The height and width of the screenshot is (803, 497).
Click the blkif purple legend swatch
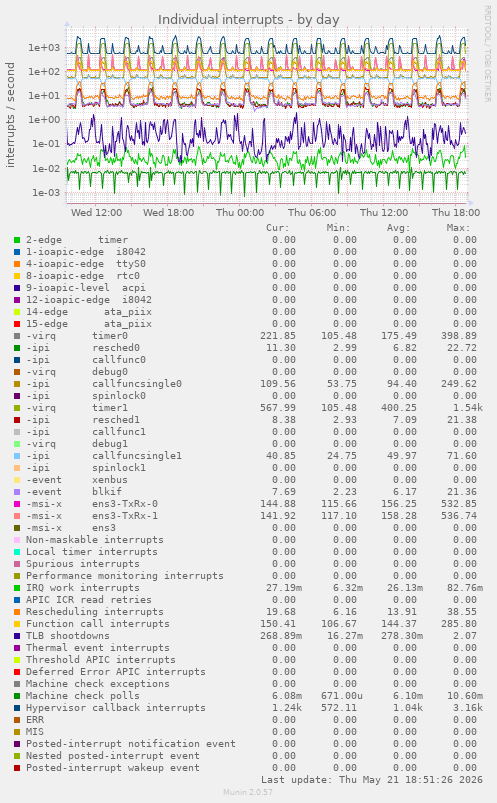tap(17, 492)
